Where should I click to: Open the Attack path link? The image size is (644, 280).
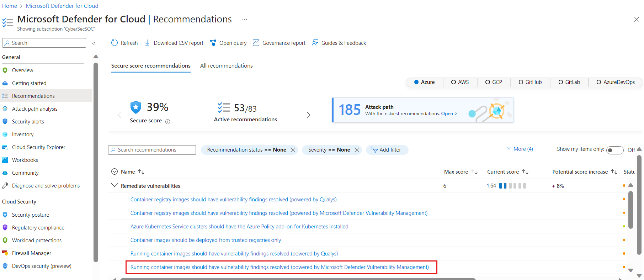(x=449, y=114)
